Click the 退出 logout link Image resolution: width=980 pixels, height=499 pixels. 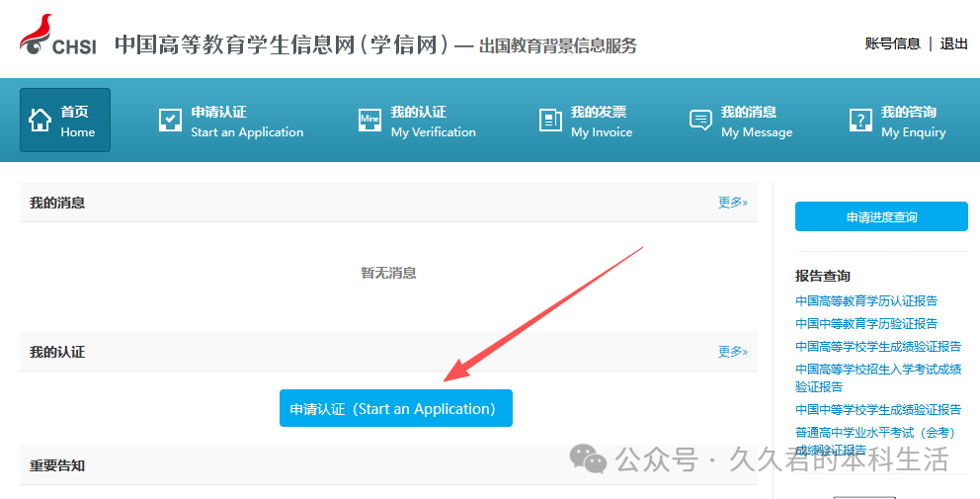click(x=953, y=43)
